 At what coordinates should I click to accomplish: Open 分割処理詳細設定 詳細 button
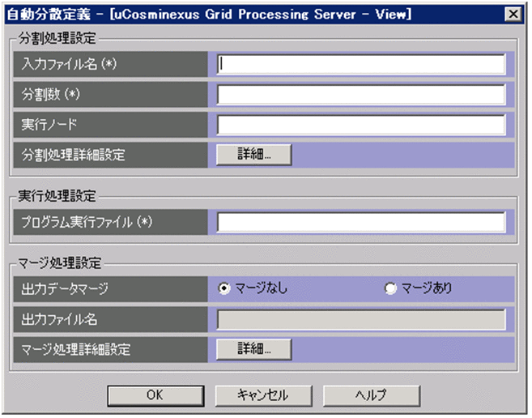[x=253, y=155]
